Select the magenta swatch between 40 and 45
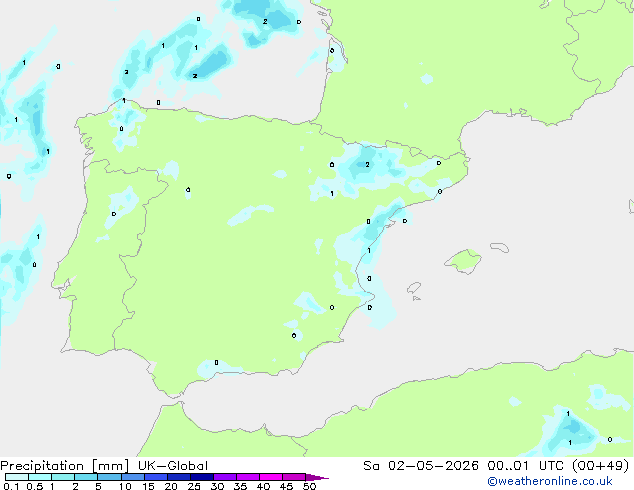This screenshot has width=634, height=490. (271, 477)
